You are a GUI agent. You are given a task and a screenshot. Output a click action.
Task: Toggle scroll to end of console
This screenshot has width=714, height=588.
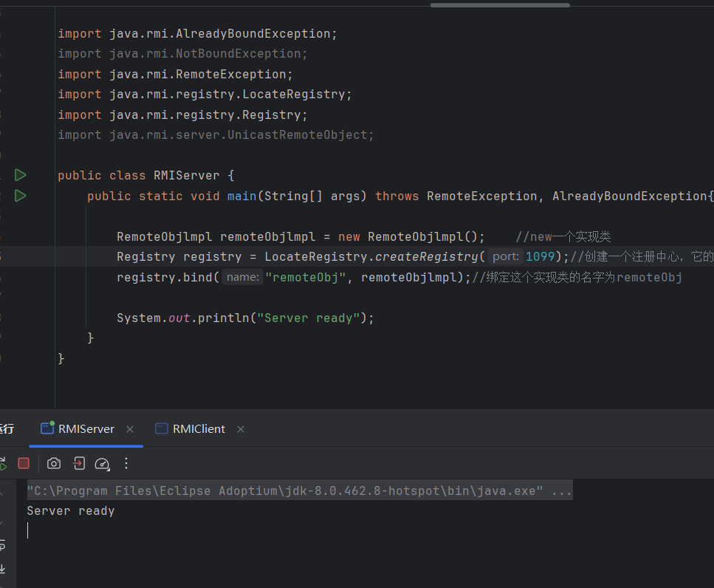click(2, 569)
